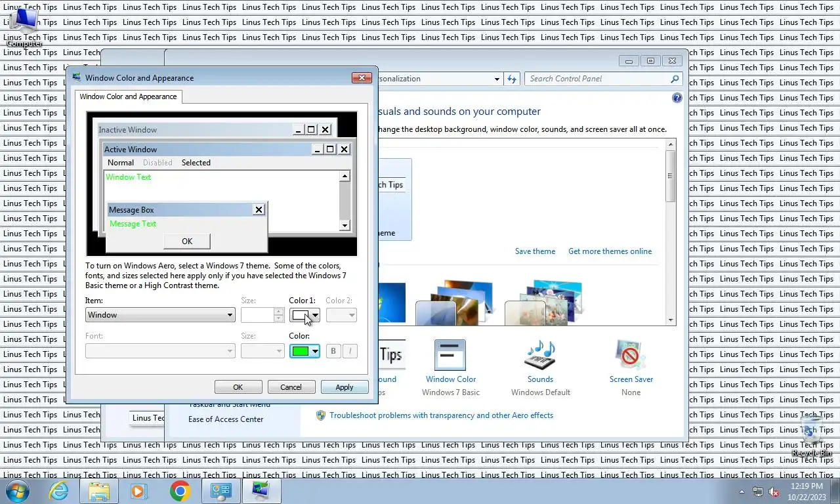The image size is (840, 504).
Task: Click OK in the preview Message Box
Action: coord(187,241)
